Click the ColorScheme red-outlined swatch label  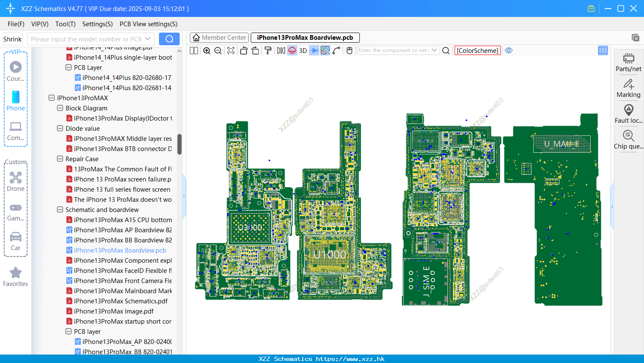(x=477, y=50)
